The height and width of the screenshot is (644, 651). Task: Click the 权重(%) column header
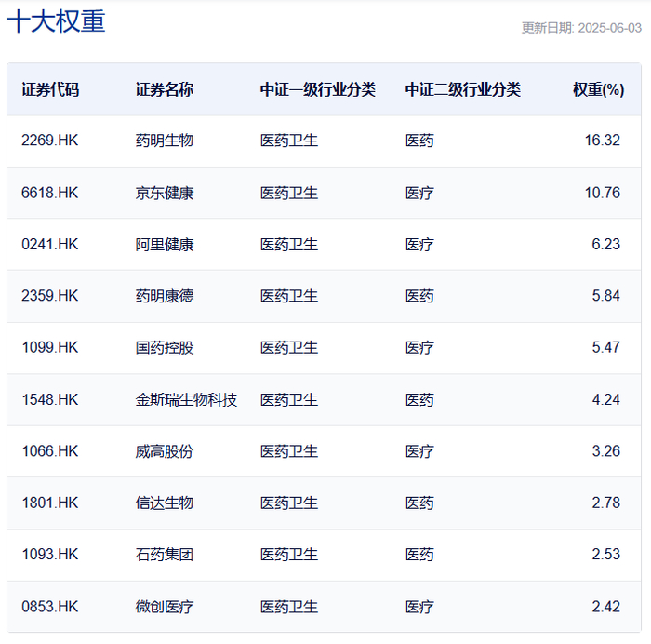598,89
